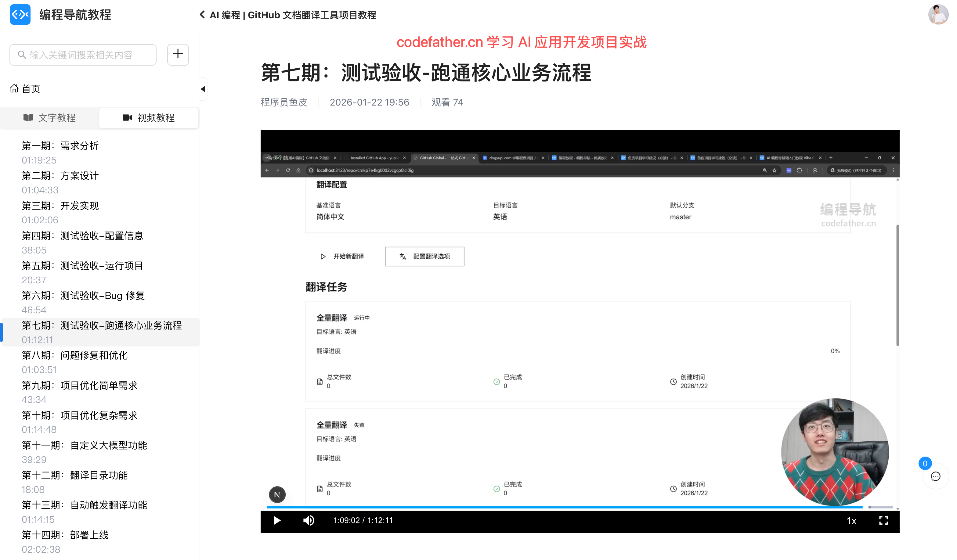The width and height of the screenshot is (957, 560).
Task: Play the video
Action: (x=277, y=520)
